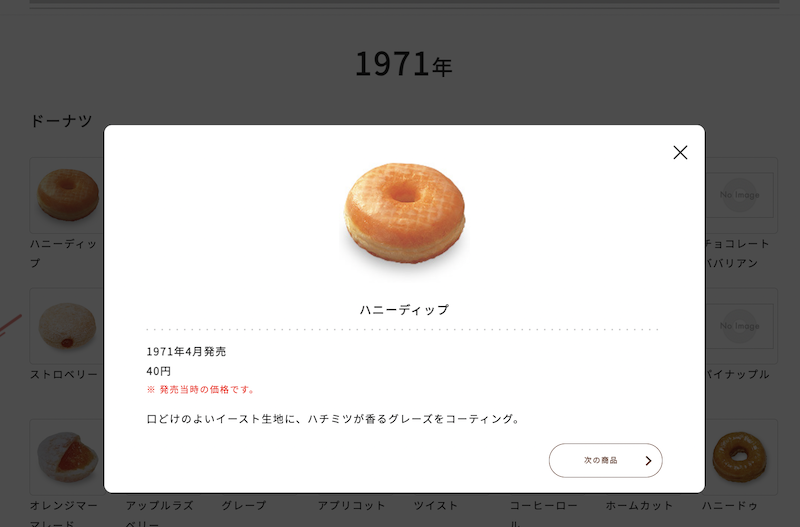Click the チョコレートババリアン No Image placeholder
800x527 pixels.
[740, 194]
